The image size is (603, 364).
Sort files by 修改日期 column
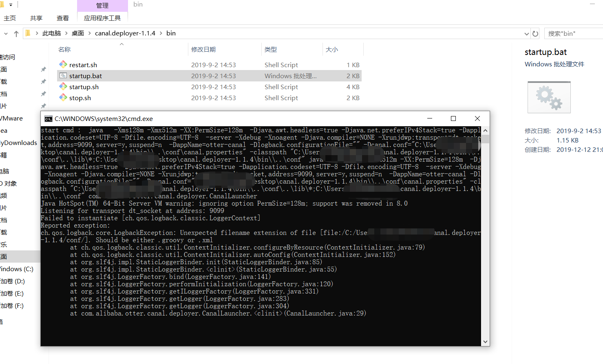(x=203, y=49)
